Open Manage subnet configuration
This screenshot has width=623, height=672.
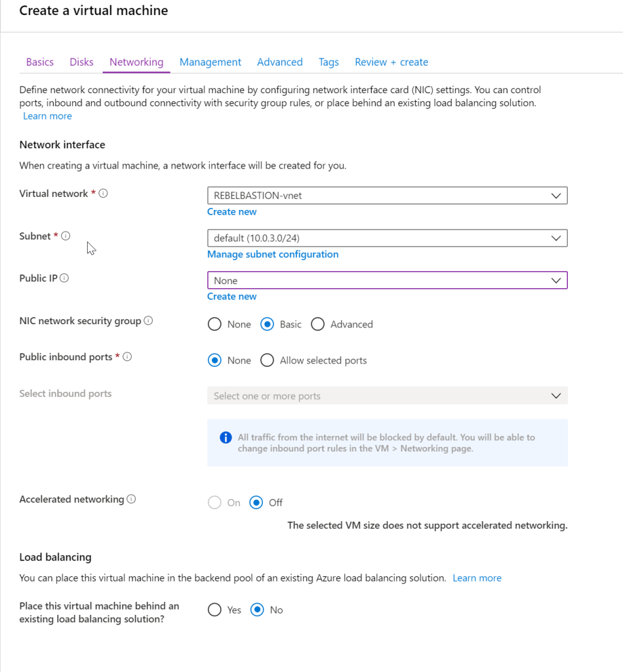tap(273, 254)
